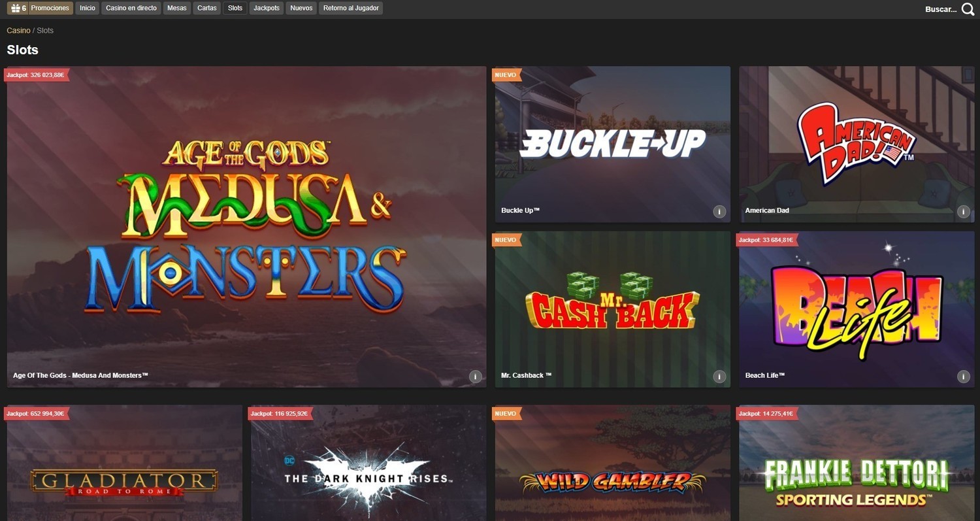The image size is (980, 521).
Task: Open info icon on Mr. Cashback card
Action: pyautogui.click(x=719, y=377)
